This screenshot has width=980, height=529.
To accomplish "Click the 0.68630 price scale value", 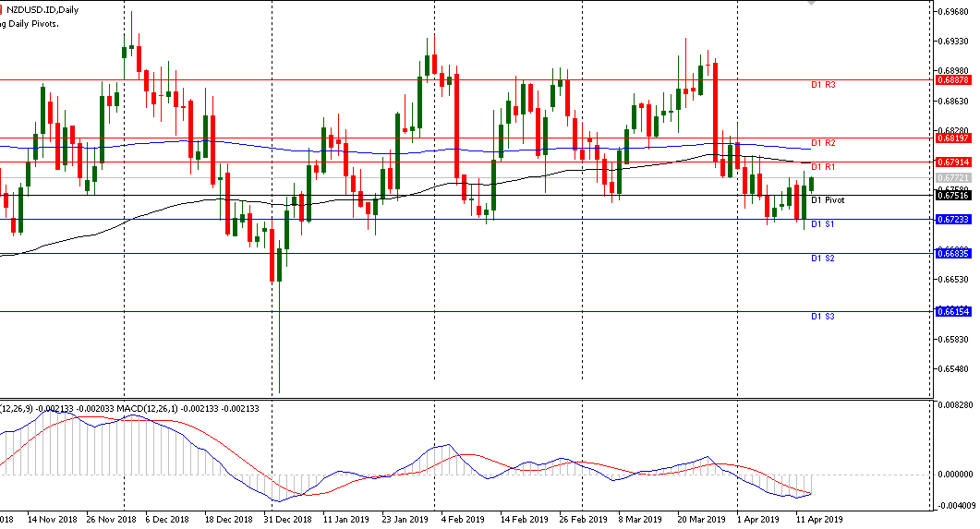I will click(x=953, y=101).
